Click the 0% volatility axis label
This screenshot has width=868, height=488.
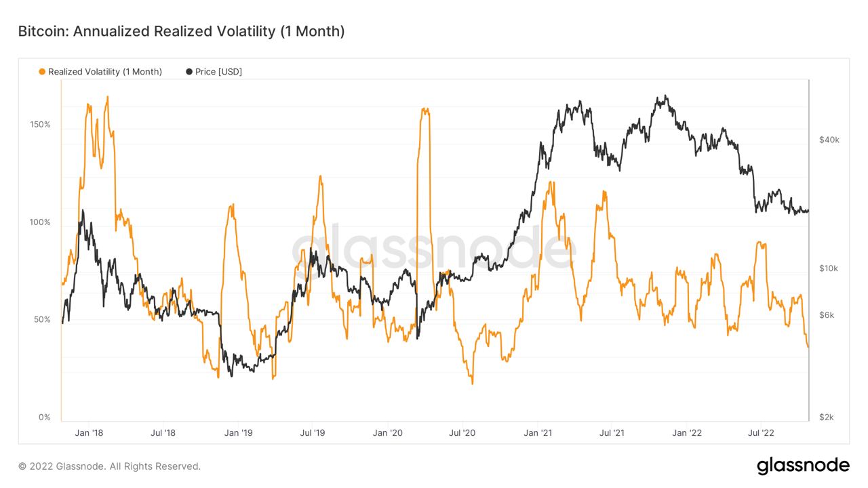(43, 418)
